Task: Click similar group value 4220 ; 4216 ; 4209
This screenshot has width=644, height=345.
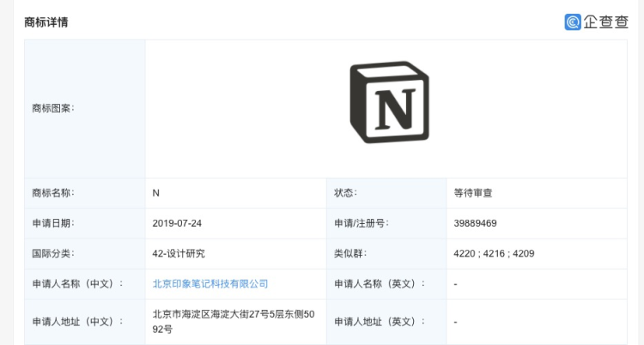Action: (494, 253)
